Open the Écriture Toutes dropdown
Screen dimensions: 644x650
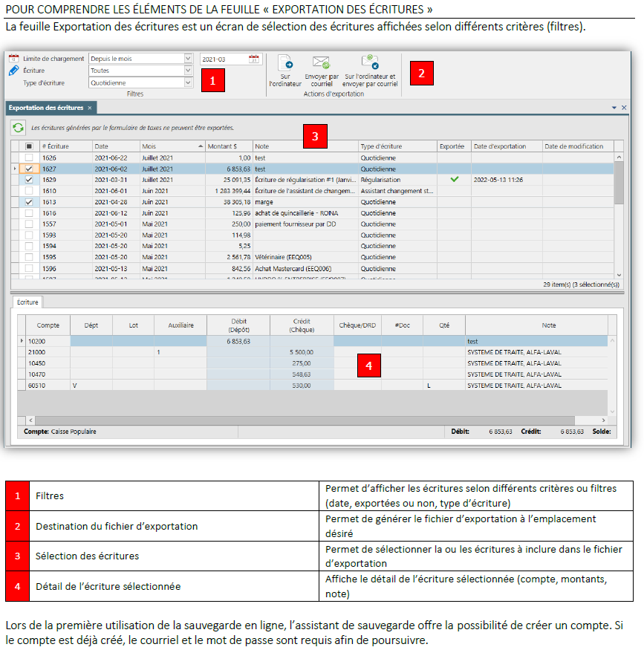coord(188,71)
